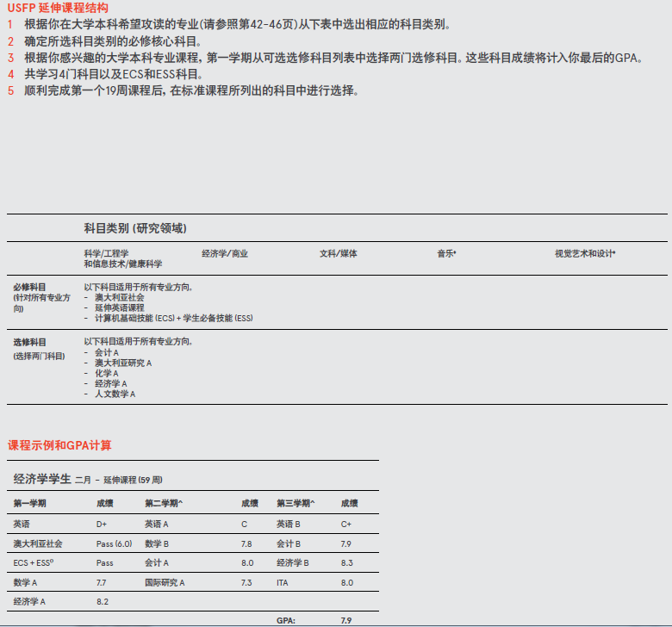Click the 课程示例和GPA计算 heading
The height and width of the screenshot is (627, 672).
pyautogui.click(x=59, y=445)
